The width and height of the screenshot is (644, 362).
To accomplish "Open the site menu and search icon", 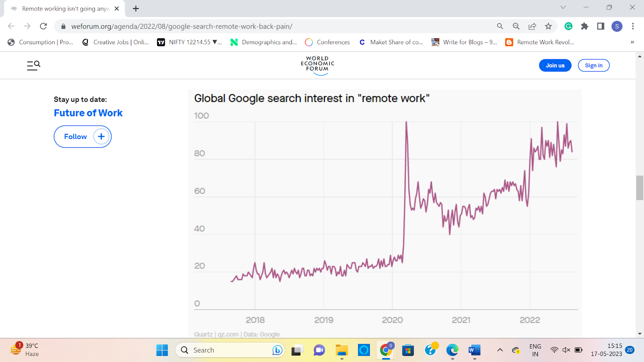I will click(33, 65).
